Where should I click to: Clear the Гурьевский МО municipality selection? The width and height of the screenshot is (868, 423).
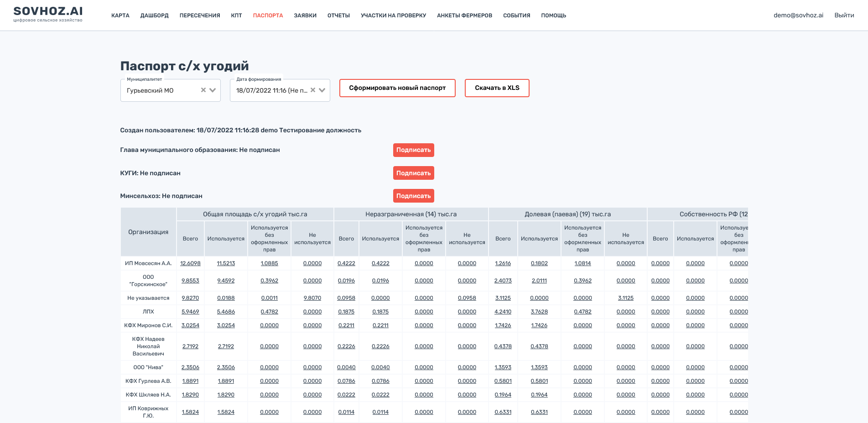pos(203,90)
